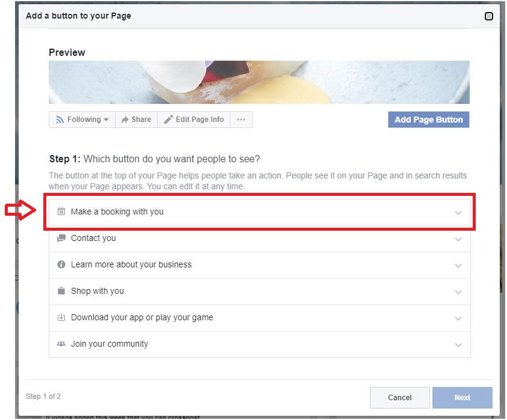Click the Cancel button
The image size is (507, 420).
tap(400, 397)
